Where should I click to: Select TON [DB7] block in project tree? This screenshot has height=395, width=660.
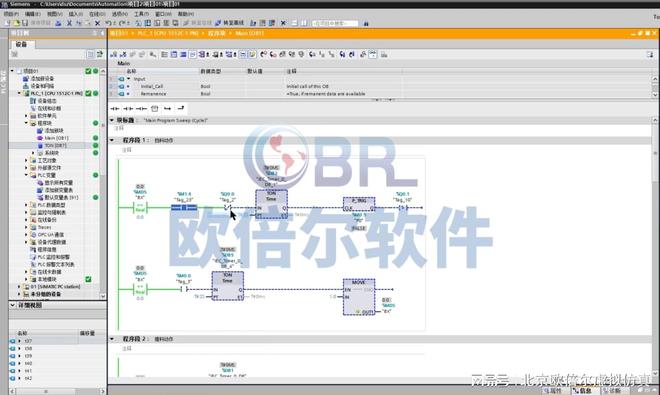click(x=56, y=145)
